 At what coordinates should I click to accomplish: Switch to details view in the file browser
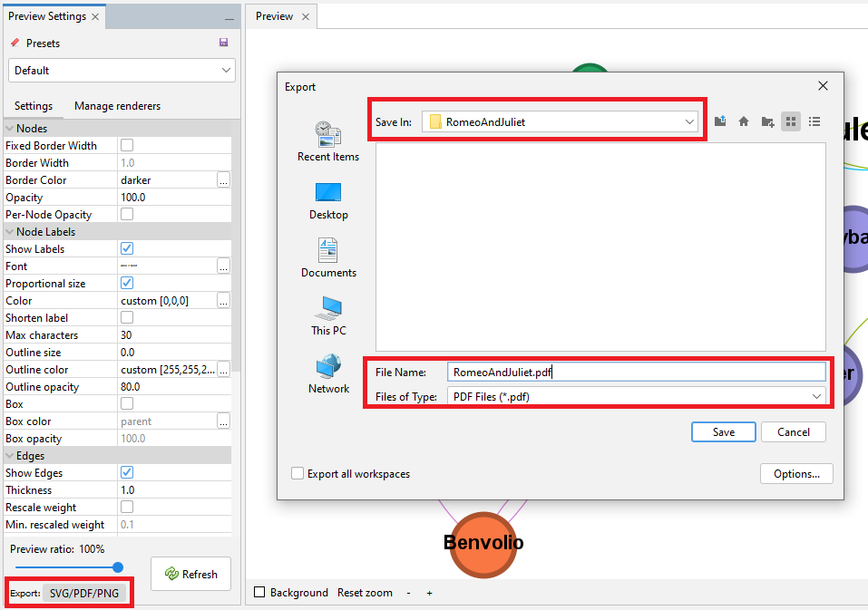pos(814,121)
